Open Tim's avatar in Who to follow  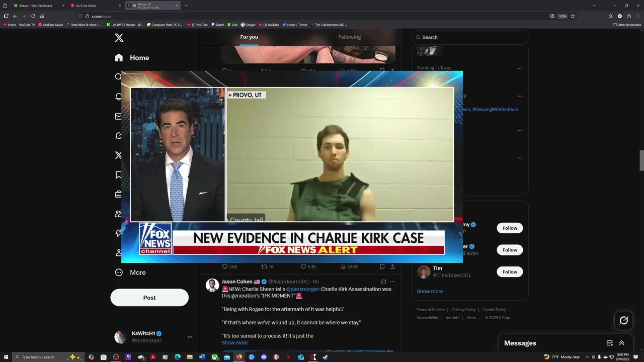(424, 272)
